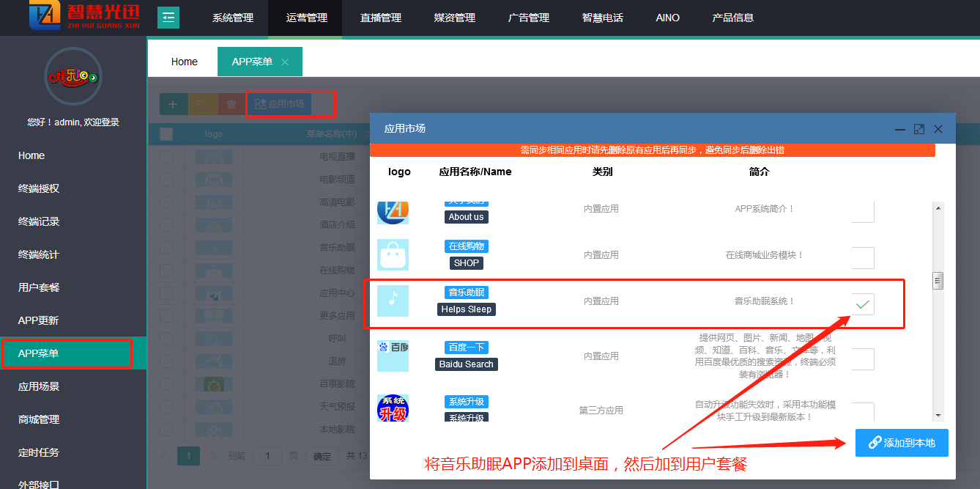Click the 系统升级 app logo
The image size is (980, 489).
point(393,408)
